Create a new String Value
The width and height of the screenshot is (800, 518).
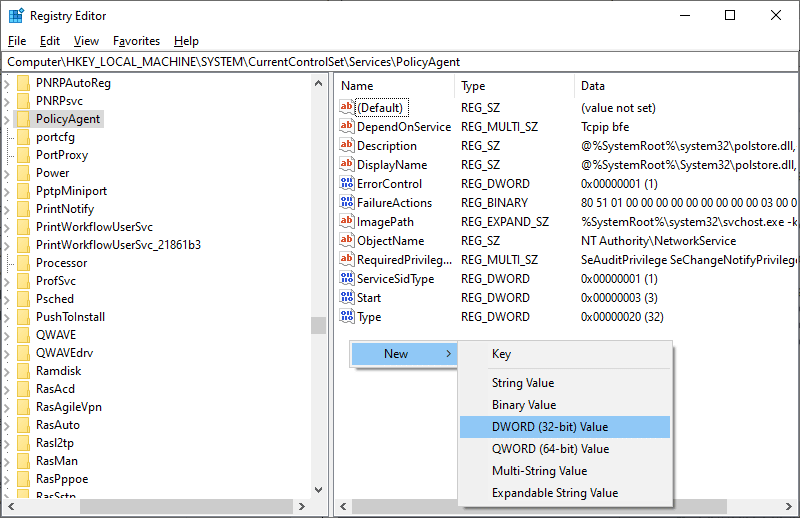tap(565, 383)
